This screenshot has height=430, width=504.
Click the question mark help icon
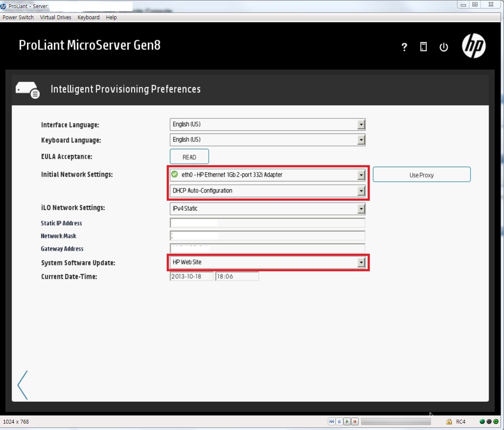(404, 47)
